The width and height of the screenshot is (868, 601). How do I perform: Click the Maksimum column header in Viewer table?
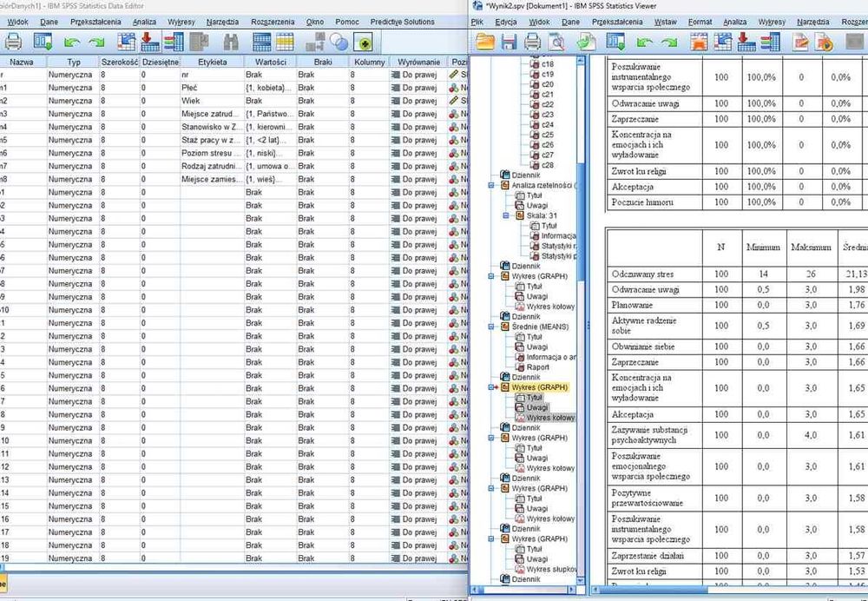(811, 248)
